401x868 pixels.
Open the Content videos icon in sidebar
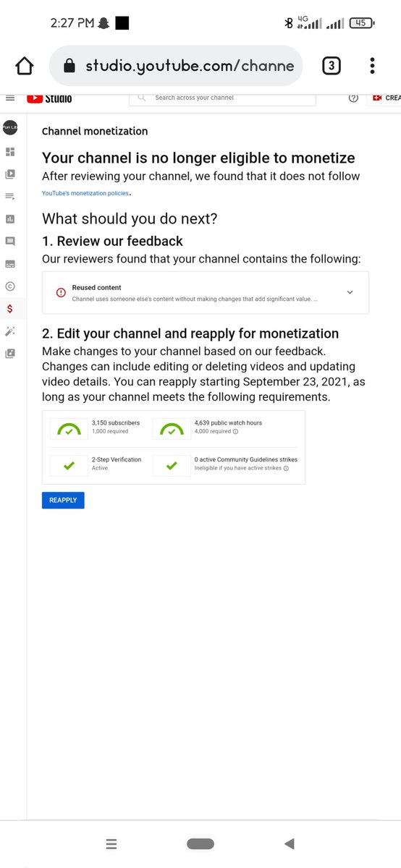tap(10, 174)
